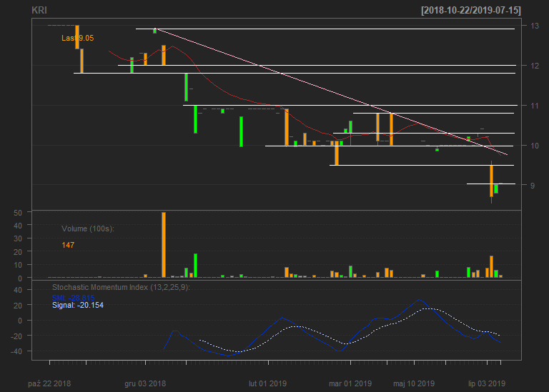This screenshot has width=549, height=392.
Task: Click the Volume (100s) label
Action: point(88,228)
